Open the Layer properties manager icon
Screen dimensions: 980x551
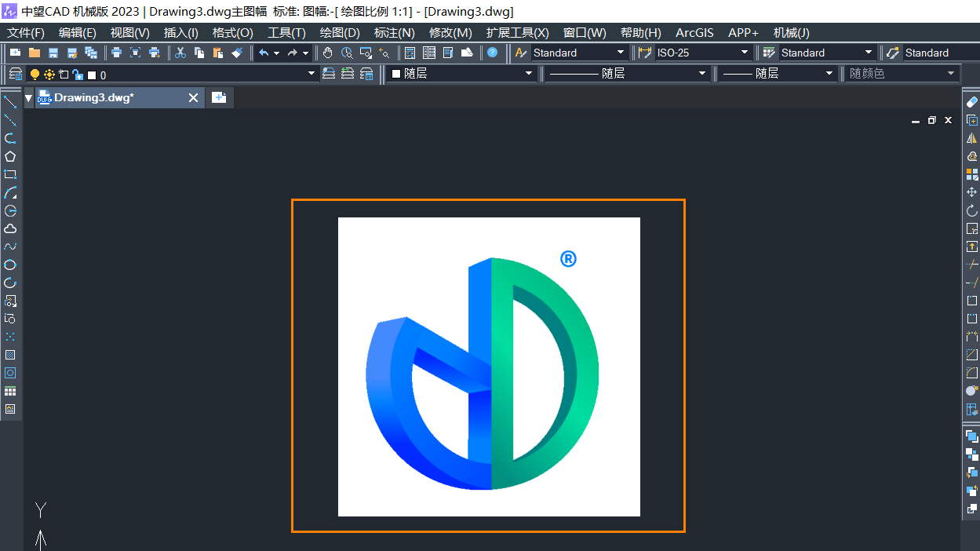(15, 74)
